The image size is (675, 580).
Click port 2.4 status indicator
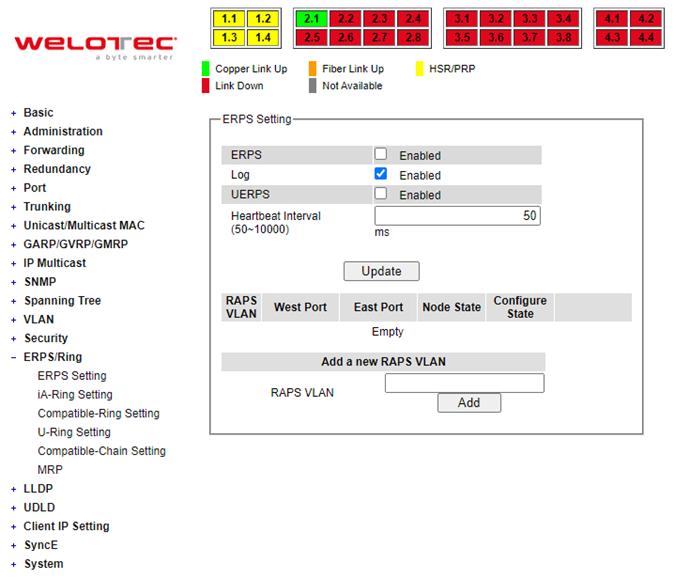click(x=413, y=19)
